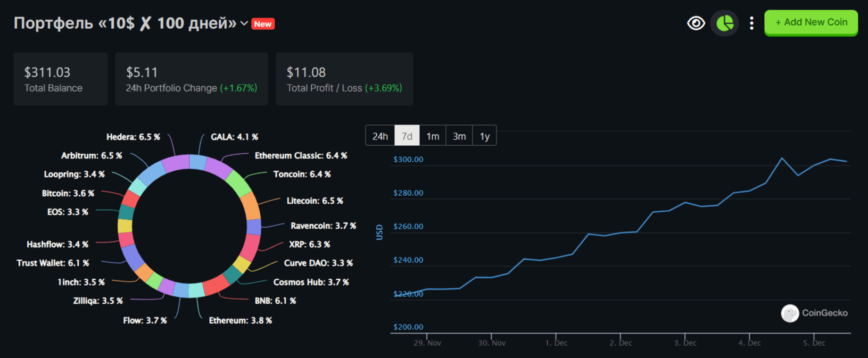Expand the portfolio name dropdown chevron
The height and width of the screenshot is (358, 868).
click(244, 23)
